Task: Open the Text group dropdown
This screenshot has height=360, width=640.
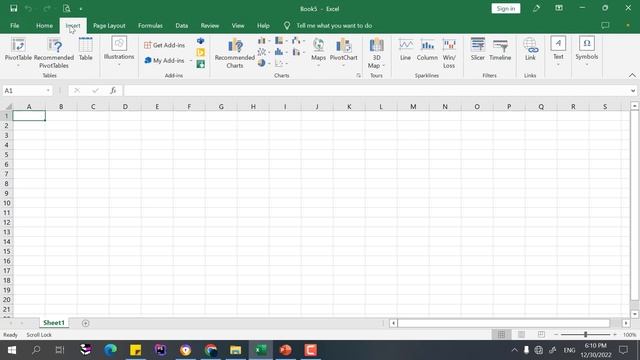Action: click(558, 51)
